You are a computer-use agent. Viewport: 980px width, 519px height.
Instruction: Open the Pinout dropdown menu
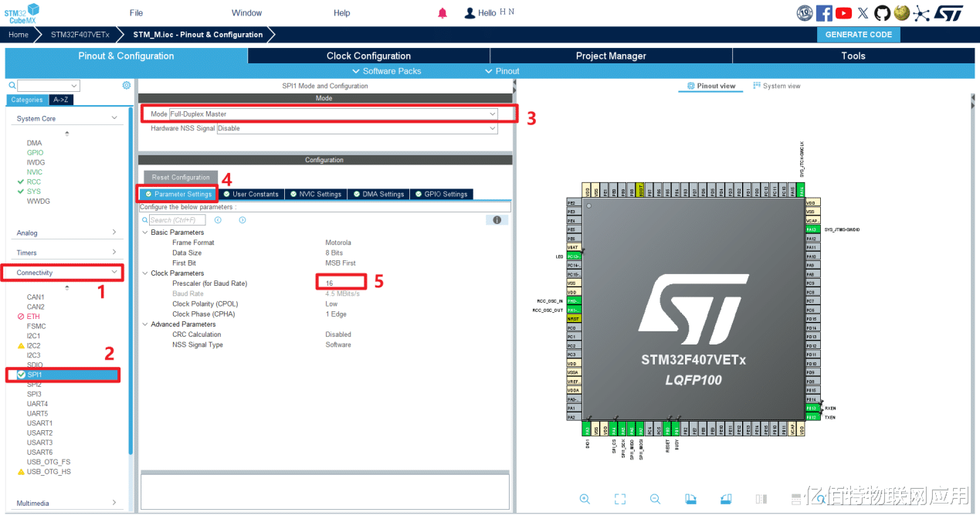tap(502, 71)
